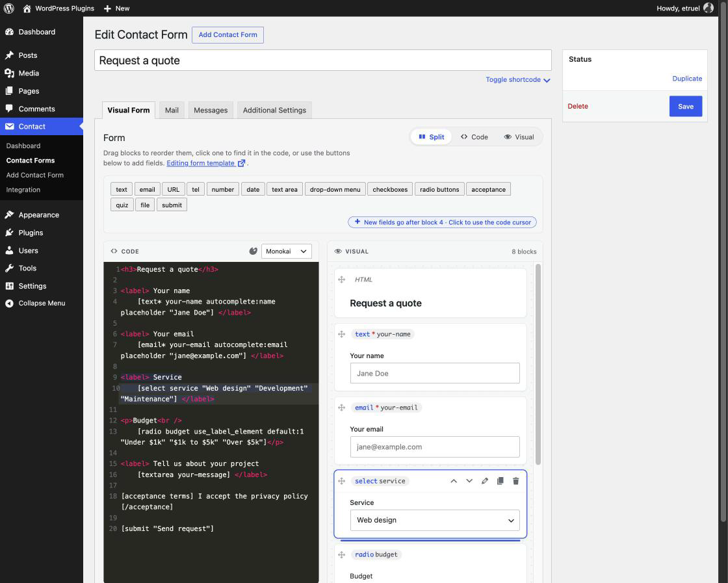Switch editor to Code view

pos(474,137)
